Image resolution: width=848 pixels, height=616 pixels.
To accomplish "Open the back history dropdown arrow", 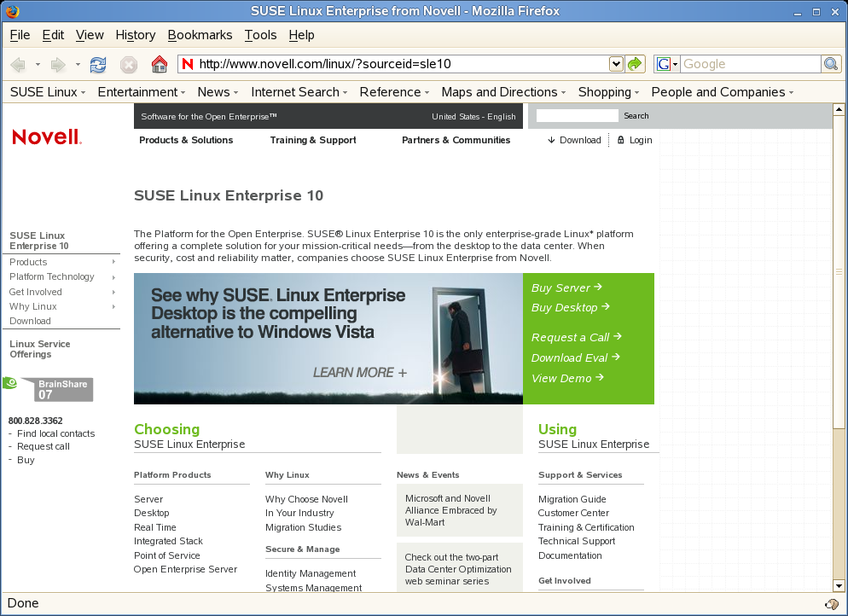I will tap(38, 65).
